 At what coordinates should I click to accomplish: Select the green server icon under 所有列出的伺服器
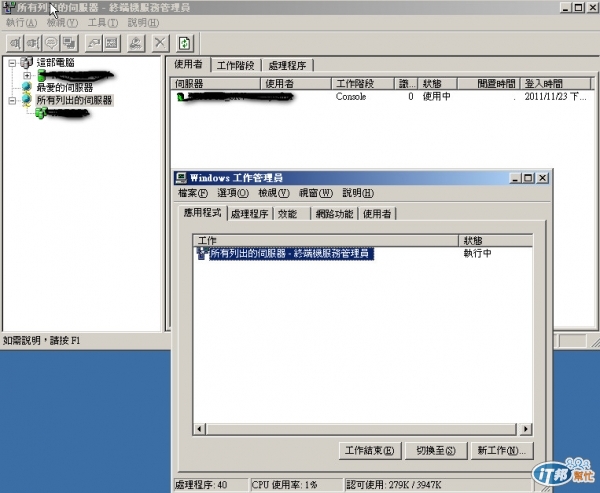click(x=41, y=113)
